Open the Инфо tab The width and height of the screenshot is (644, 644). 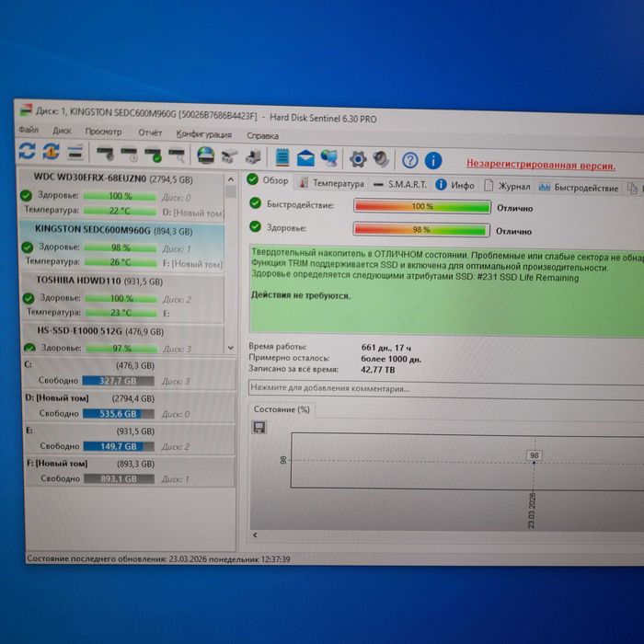(455, 186)
